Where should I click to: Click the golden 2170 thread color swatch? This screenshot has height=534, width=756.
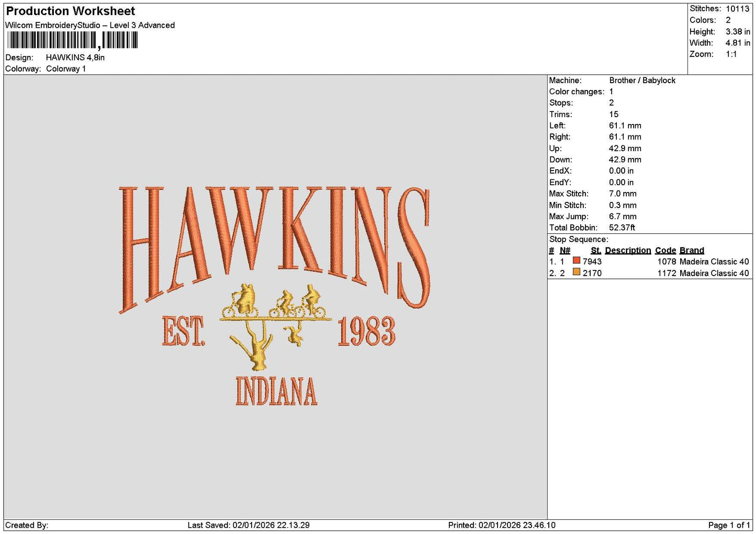point(577,272)
